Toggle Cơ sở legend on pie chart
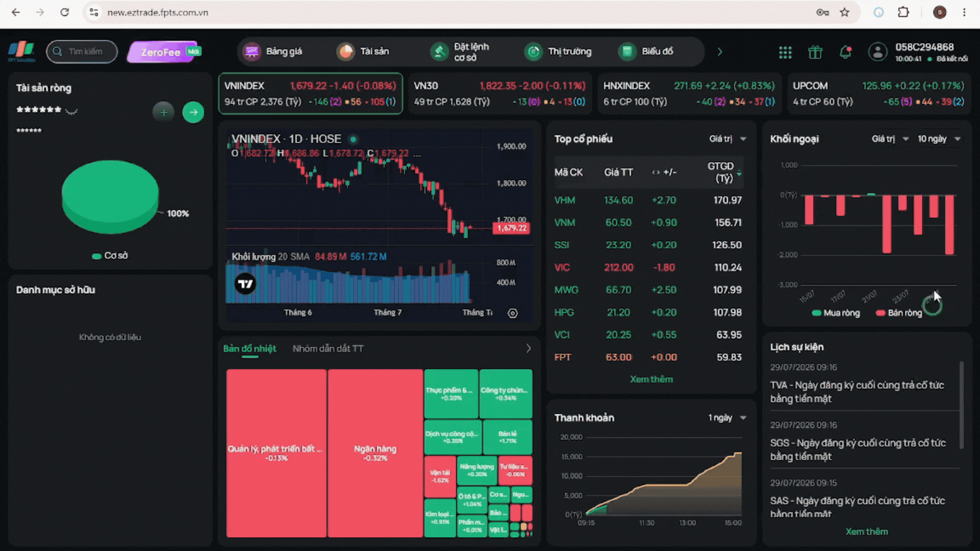Screen dimensions: 980x551 click(110, 256)
